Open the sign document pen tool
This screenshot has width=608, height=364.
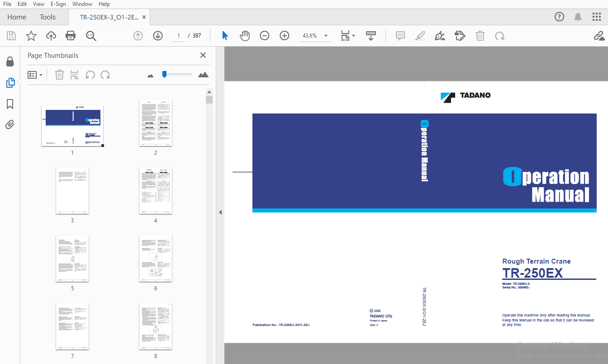click(440, 36)
